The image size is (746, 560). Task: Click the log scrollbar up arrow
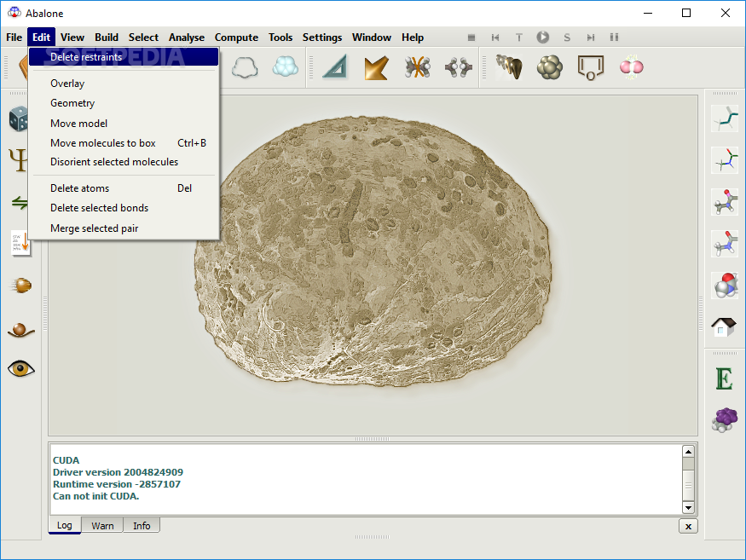pos(688,451)
